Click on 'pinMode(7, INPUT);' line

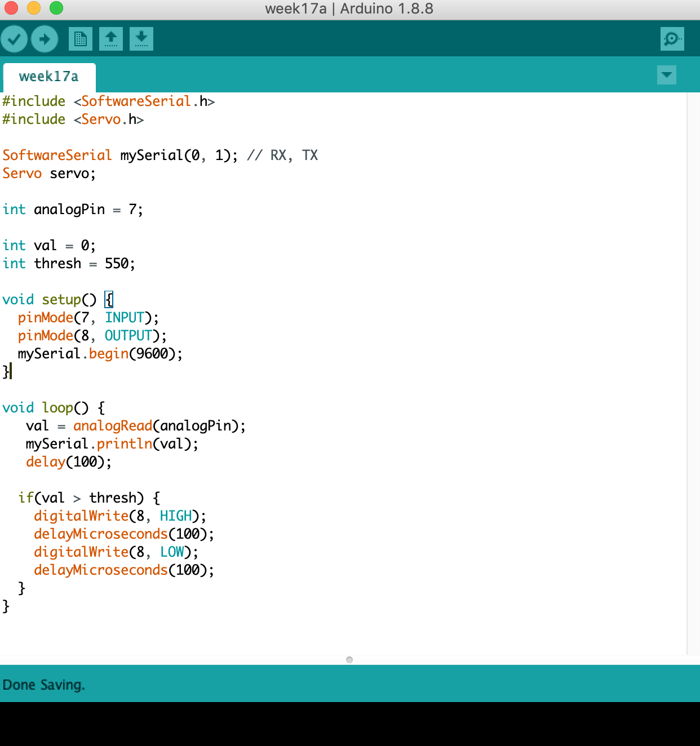(88, 318)
